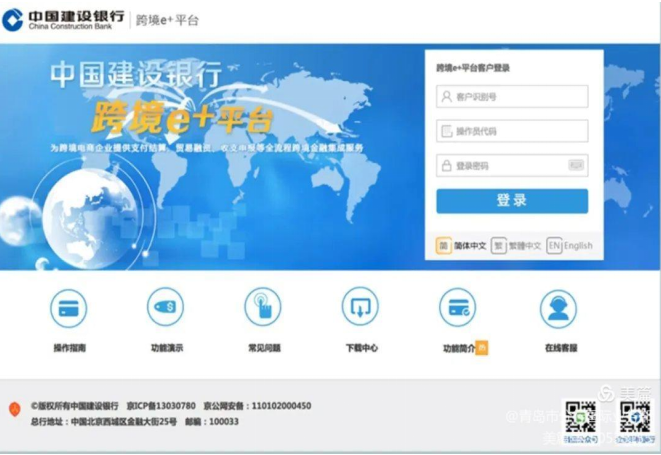
Task: Open the 功能简介 card checkmark icon
Action: pos(458,307)
